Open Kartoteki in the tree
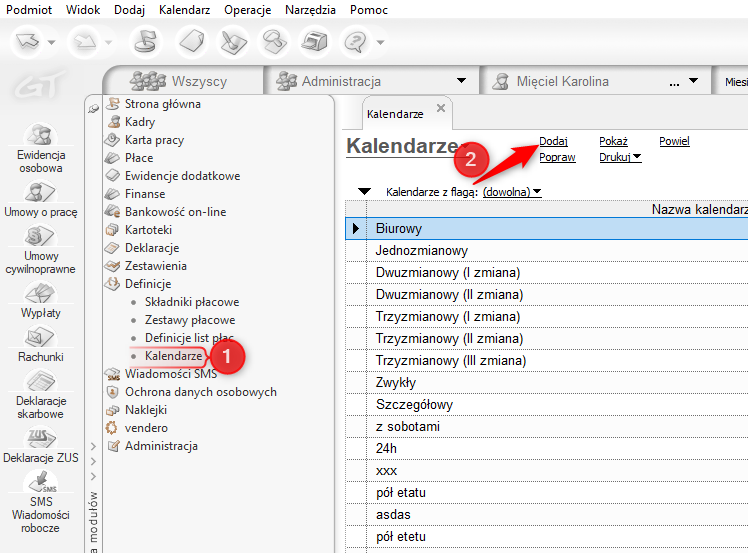 tap(148, 230)
